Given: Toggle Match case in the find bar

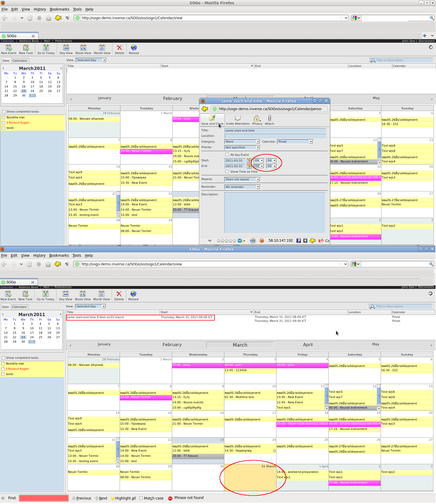Looking at the screenshot, I should click(x=141, y=498).
